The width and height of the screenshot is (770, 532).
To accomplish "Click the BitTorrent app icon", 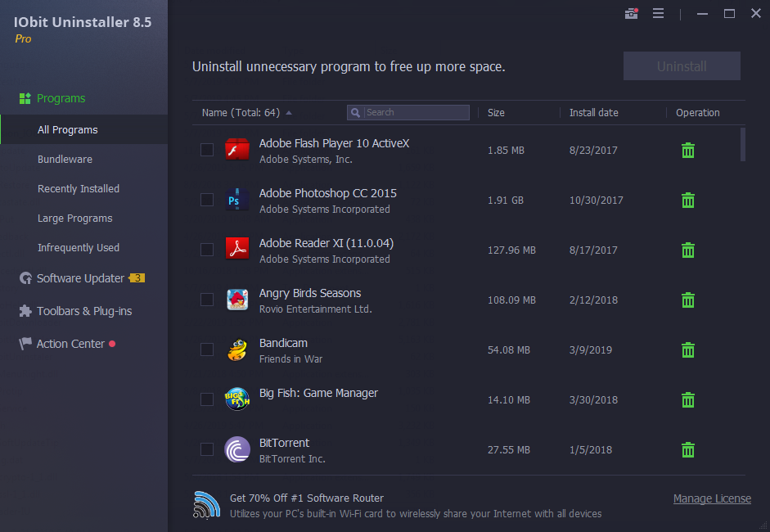I will [x=237, y=449].
